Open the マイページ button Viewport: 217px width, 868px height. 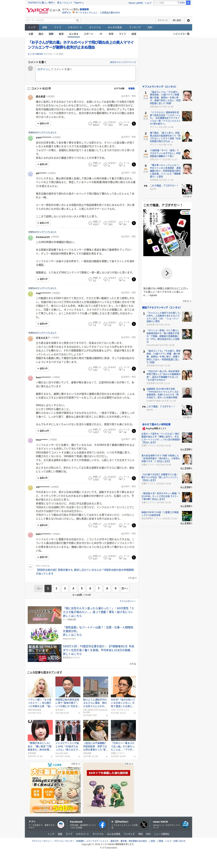click(162, 20)
